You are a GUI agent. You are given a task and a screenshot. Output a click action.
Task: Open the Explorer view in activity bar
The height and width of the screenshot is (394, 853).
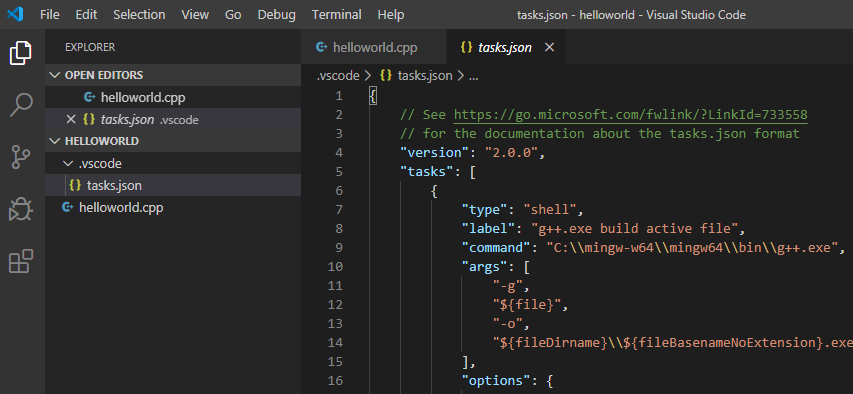click(22, 53)
